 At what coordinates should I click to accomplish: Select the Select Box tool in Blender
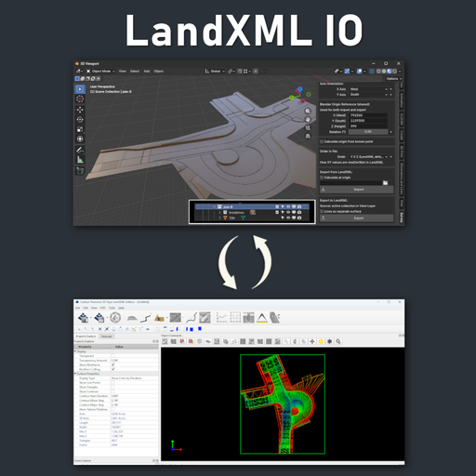pos(80,89)
